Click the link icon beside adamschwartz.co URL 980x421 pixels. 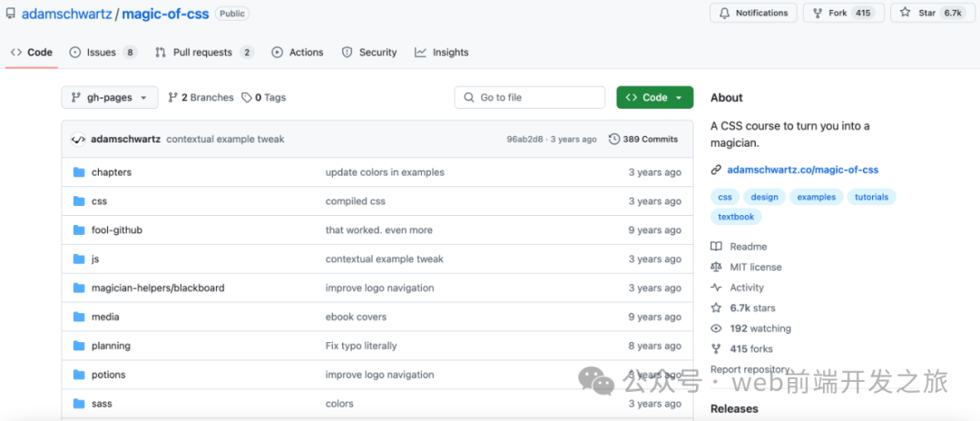tap(716, 170)
